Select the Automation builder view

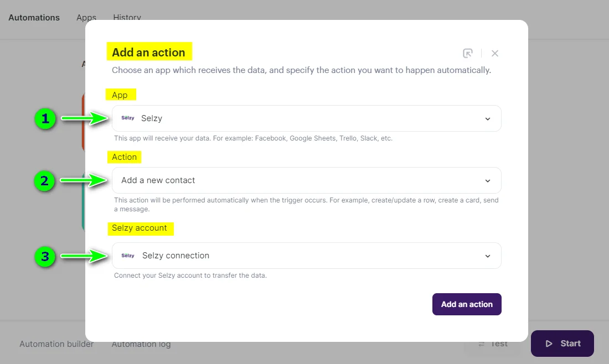pos(56,344)
